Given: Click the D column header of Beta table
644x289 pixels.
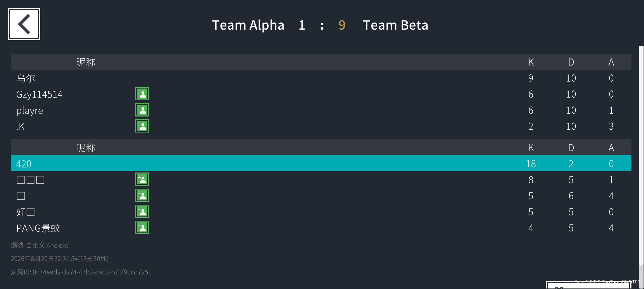Looking at the screenshot, I should click(571, 148).
